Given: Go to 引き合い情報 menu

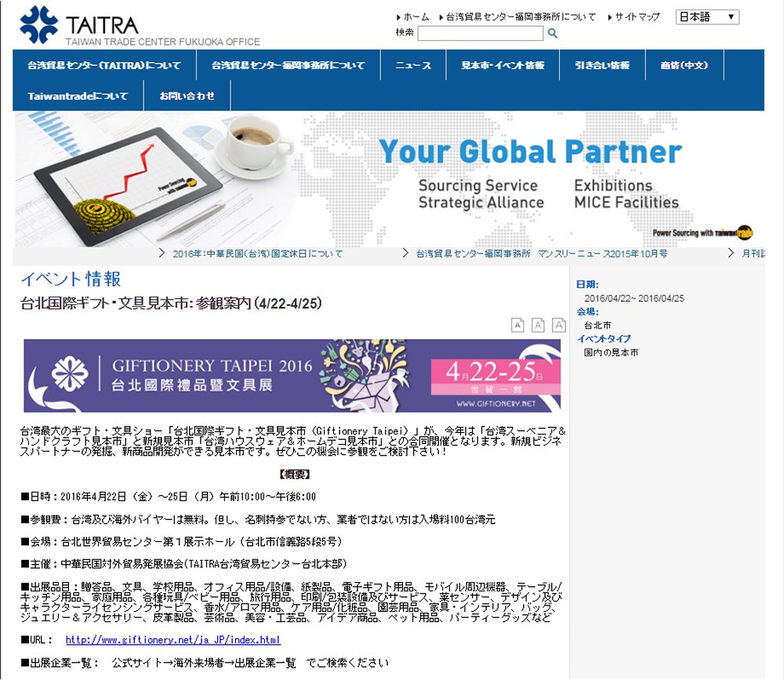Looking at the screenshot, I should [601, 65].
